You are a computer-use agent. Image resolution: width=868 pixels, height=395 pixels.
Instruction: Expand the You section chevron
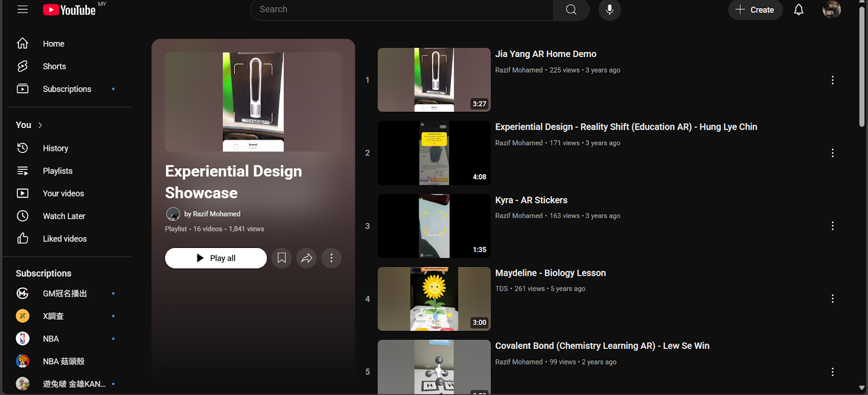click(40, 125)
